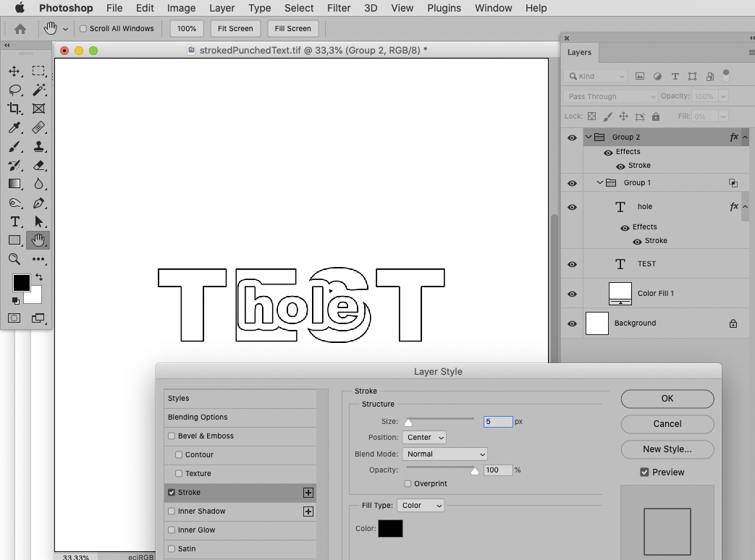Select the Pen tool
Image resolution: width=755 pixels, height=560 pixels.
point(38,202)
